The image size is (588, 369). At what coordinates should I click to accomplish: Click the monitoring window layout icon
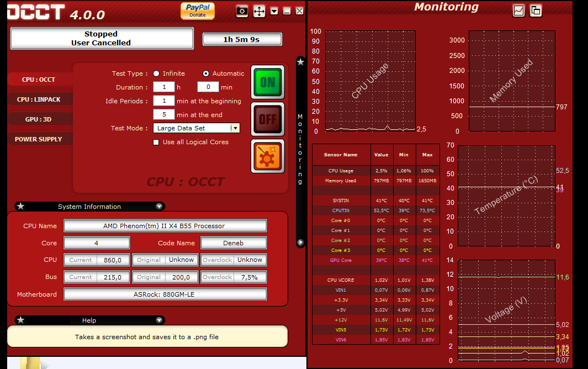click(536, 10)
